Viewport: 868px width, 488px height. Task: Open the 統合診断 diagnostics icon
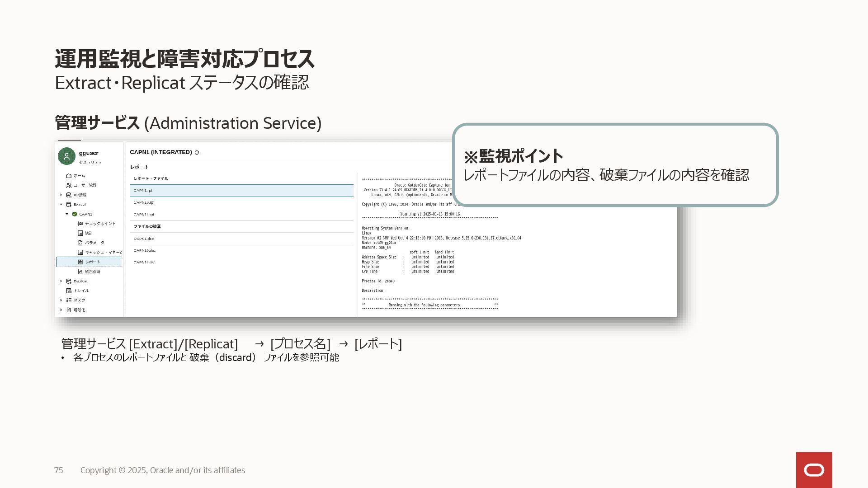tap(80, 272)
